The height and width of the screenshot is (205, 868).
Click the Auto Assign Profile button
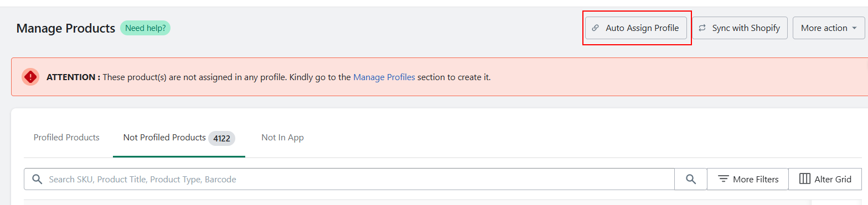point(636,28)
